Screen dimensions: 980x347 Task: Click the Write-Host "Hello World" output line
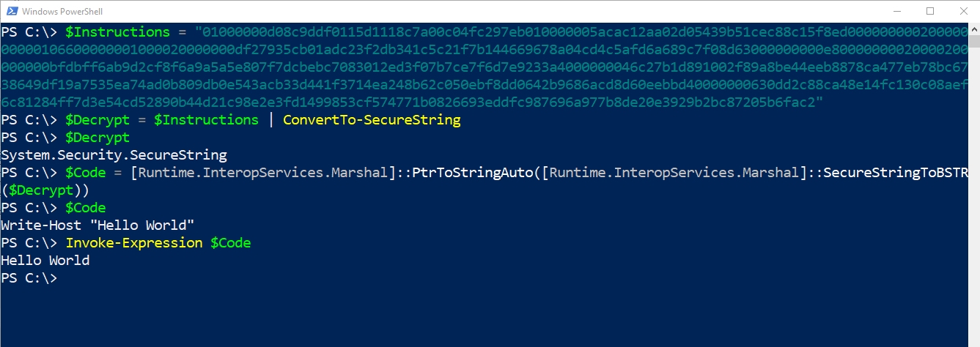(98, 225)
